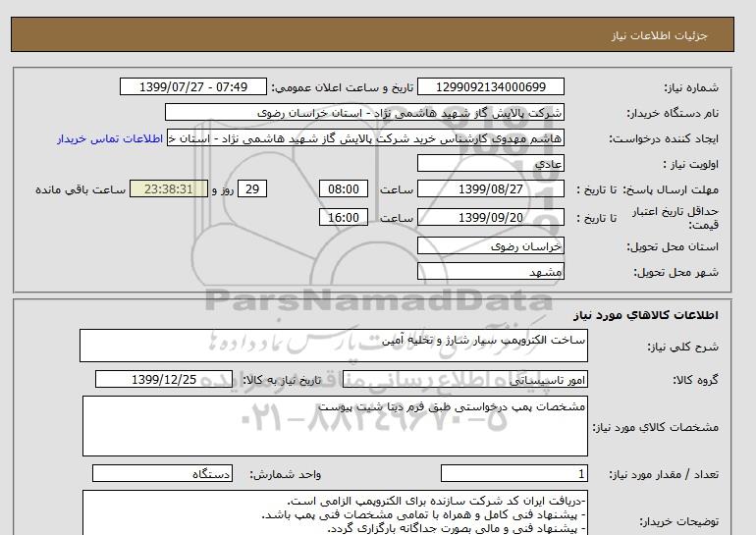Click the label شهر محل تحویل
Image resolution: width=756 pixels, height=535 pixels.
pos(675,272)
